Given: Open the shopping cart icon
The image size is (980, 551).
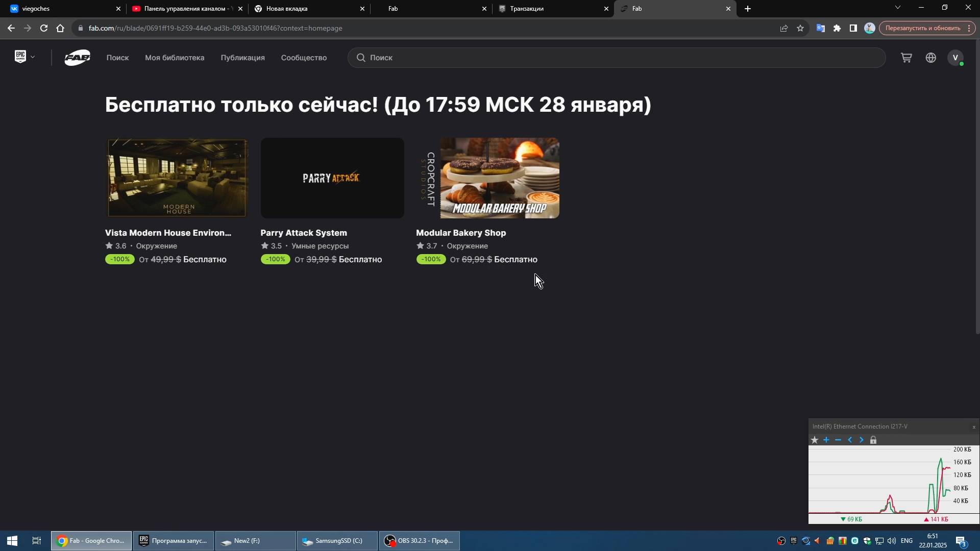Looking at the screenshot, I should 906,57.
